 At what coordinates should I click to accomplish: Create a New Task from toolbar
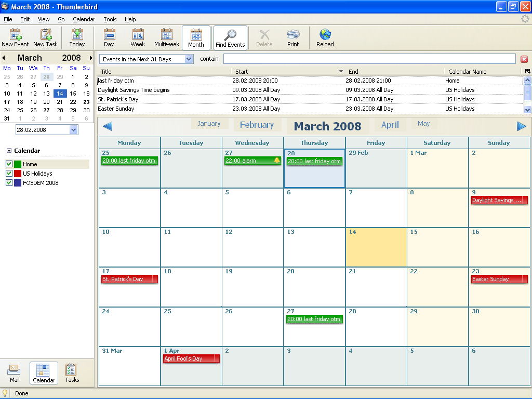click(46, 37)
